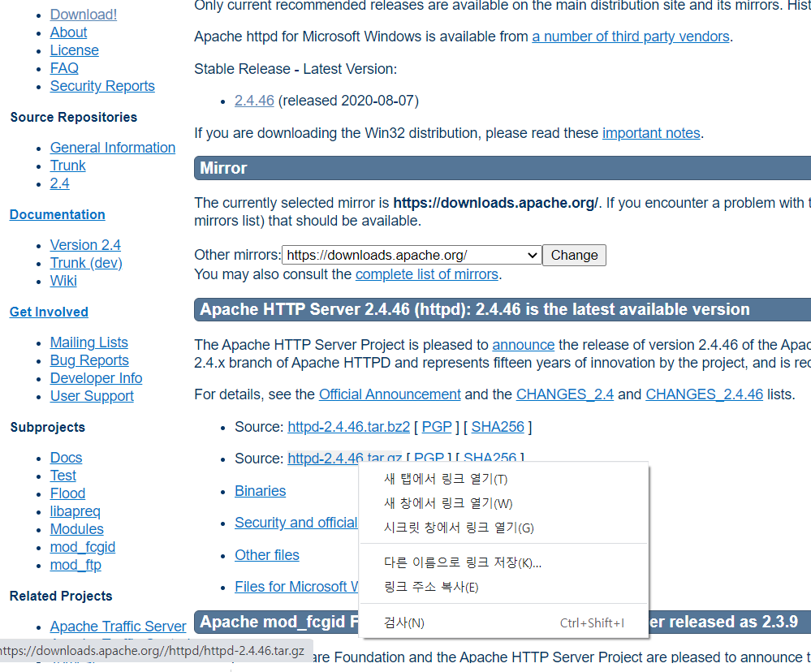811x672 pixels.
Task: Open the Trunk repository link
Action: [67, 166]
